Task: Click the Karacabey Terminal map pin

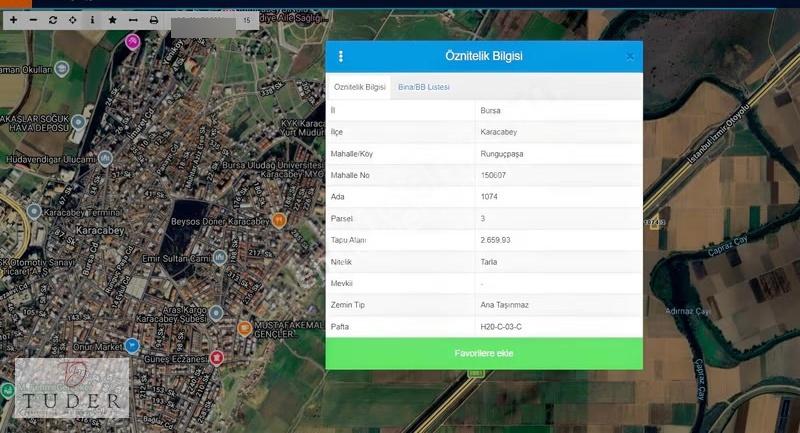Action: pos(34,211)
